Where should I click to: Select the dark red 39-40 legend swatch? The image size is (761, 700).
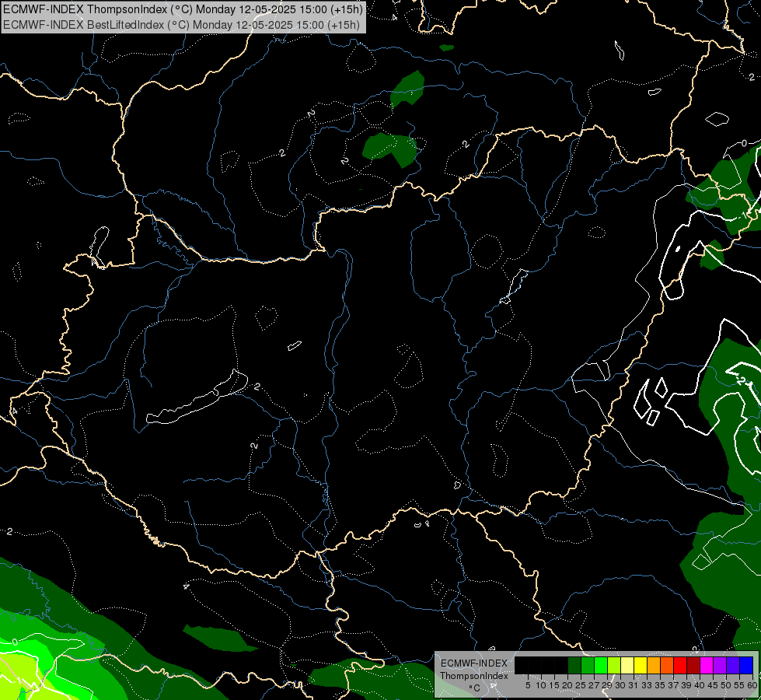(x=693, y=665)
